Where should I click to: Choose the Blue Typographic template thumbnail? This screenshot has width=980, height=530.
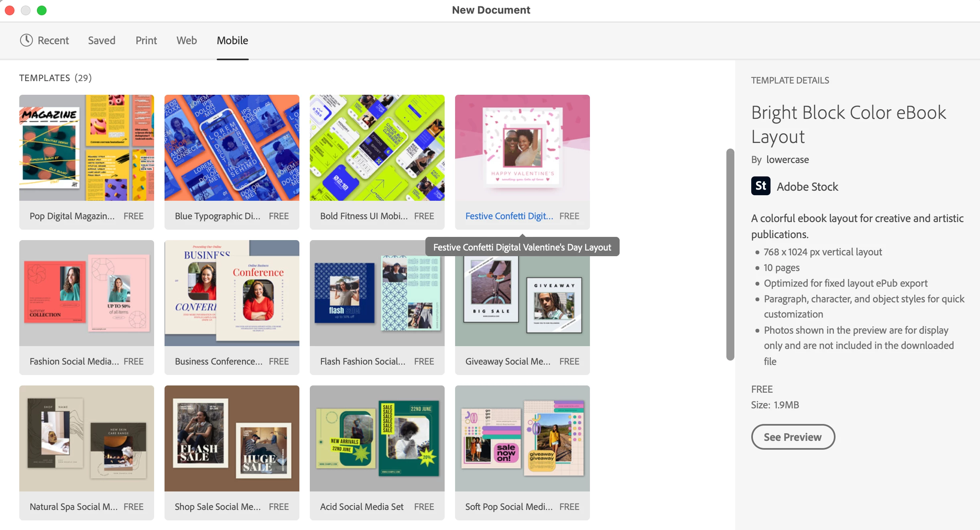pos(232,148)
